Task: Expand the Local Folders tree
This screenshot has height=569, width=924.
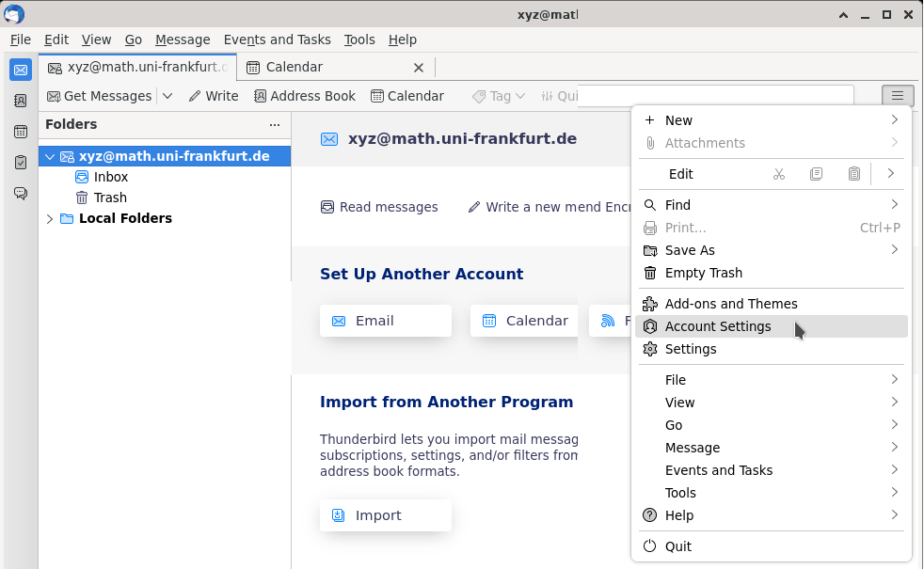Action: tap(50, 218)
